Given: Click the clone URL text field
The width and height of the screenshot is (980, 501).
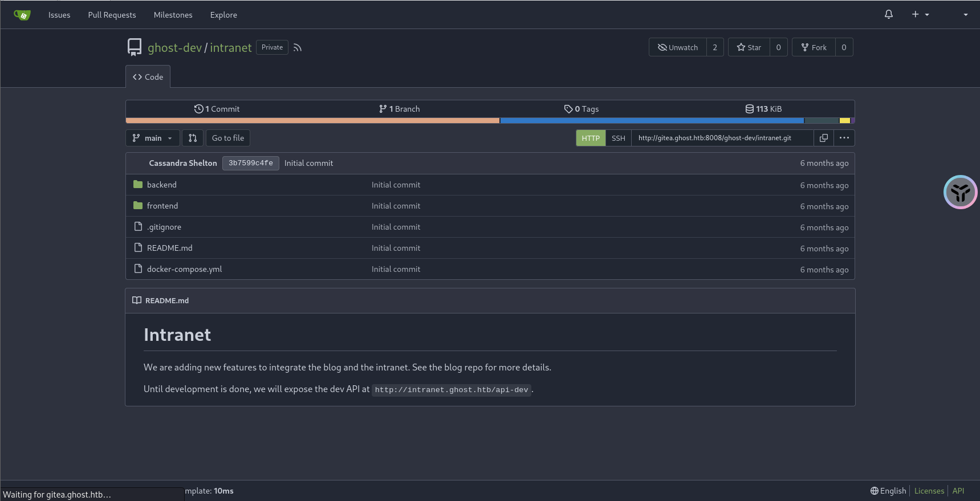Looking at the screenshot, I should 722,138.
